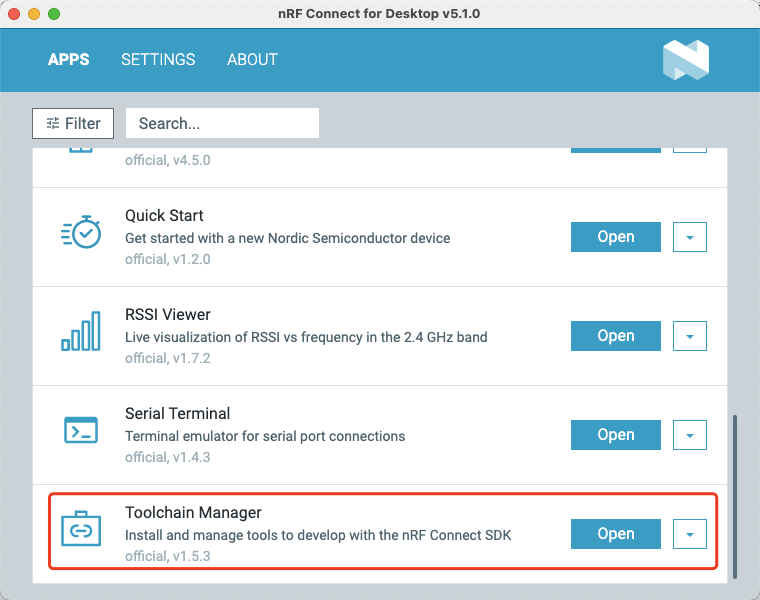Click the app list vertical scrollbar
The height and width of the screenshot is (600, 760).
click(735, 496)
